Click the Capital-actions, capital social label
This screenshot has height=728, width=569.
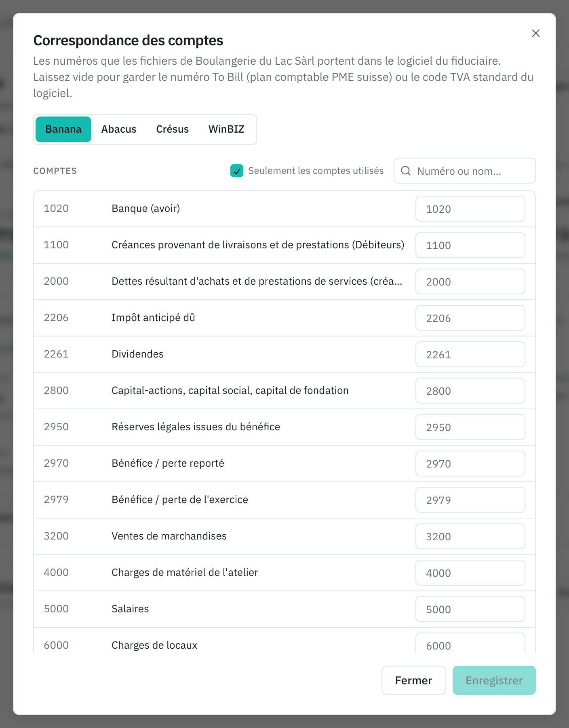pyautogui.click(x=230, y=391)
